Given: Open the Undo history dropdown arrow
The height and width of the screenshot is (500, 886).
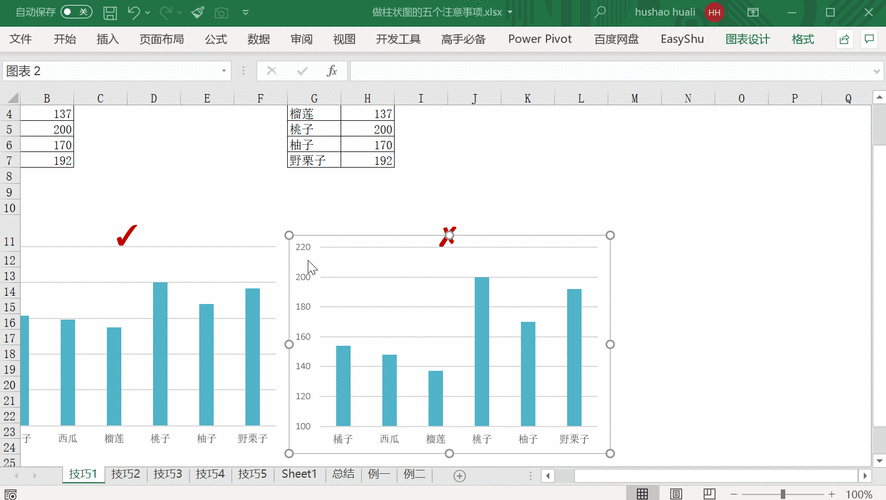Looking at the screenshot, I should tap(148, 13).
